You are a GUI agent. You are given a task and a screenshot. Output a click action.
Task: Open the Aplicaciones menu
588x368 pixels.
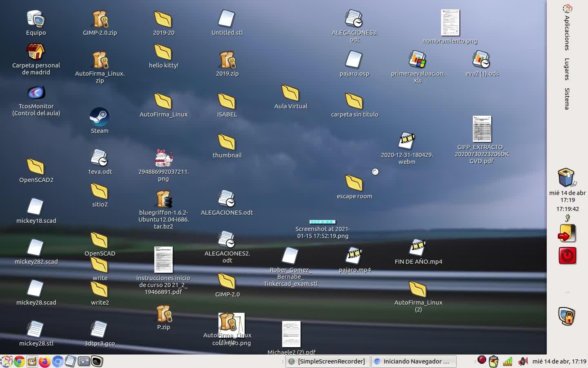(x=567, y=33)
